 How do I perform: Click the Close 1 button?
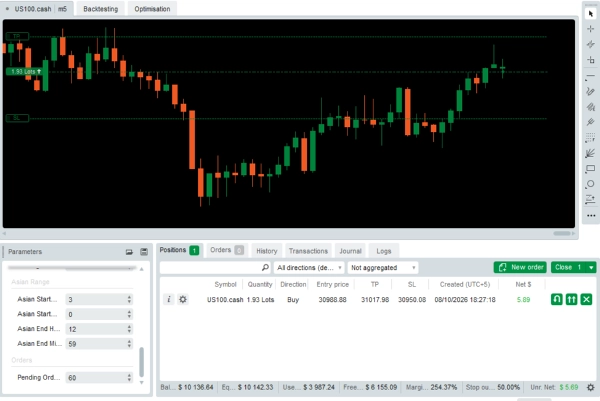coord(569,267)
